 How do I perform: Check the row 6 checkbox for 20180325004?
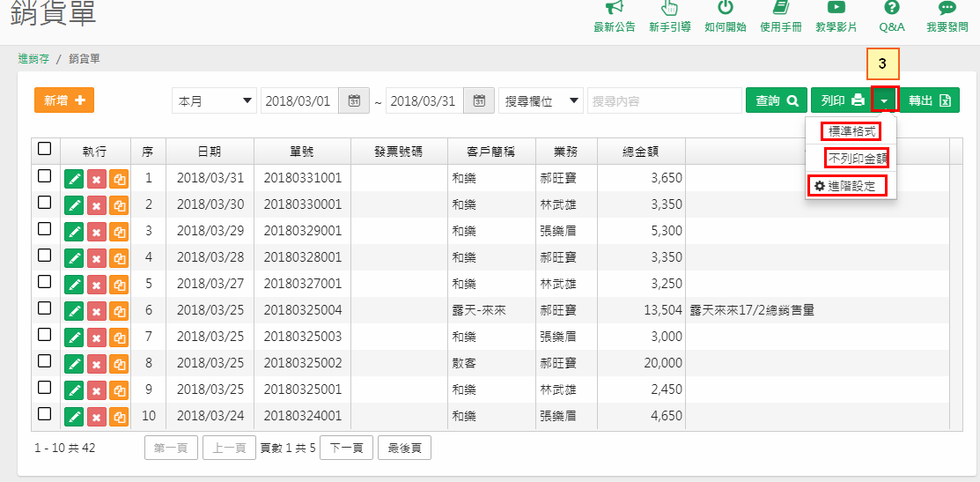pos(44,308)
